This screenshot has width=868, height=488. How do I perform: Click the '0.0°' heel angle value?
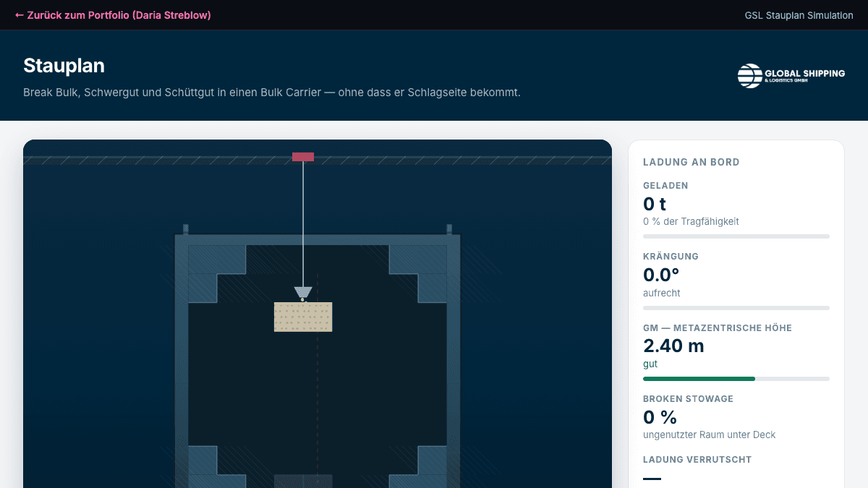point(661,275)
